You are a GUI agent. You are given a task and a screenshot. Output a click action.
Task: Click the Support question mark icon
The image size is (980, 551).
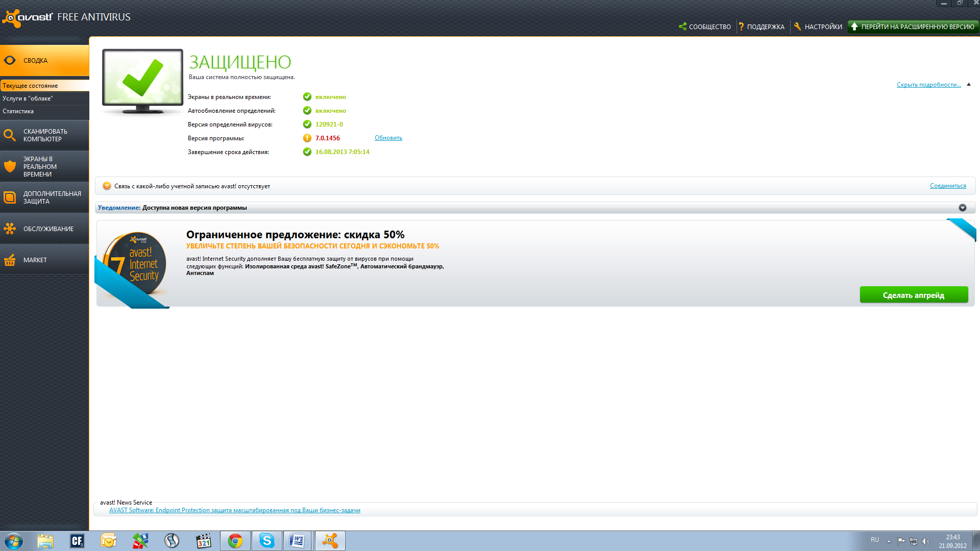[741, 27]
